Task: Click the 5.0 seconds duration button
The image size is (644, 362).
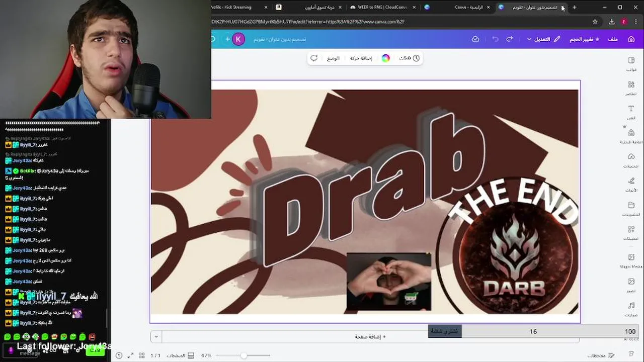Action: click(409, 58)
